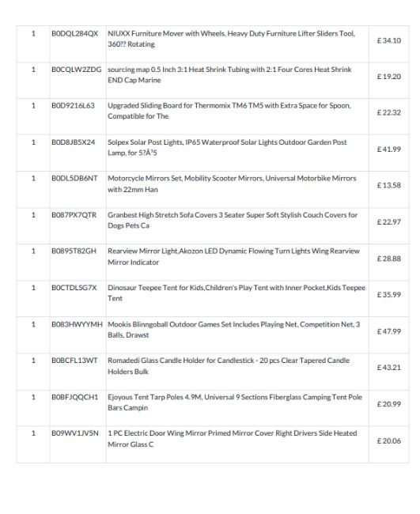The image size is (420, 514).
Task: Click the Ejoyous Tent Tarp Poles description
Action: [235, 403]
